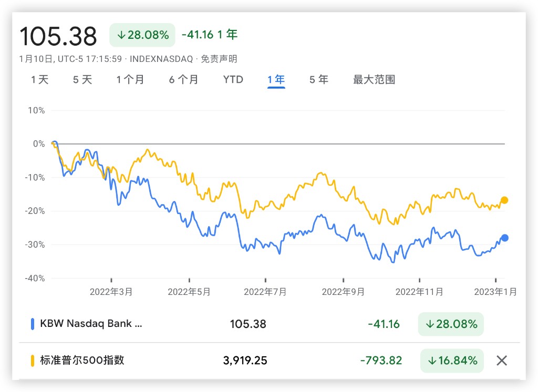Click the blue endpoint dot on chart

tap(504, 238)
